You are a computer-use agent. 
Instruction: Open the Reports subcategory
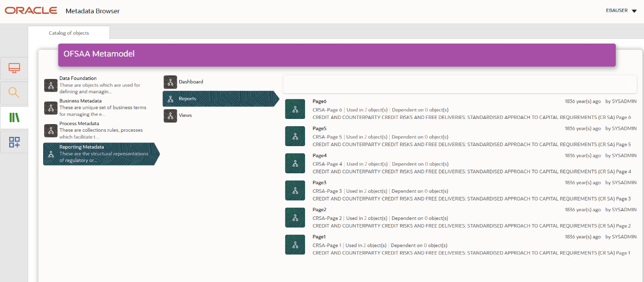coord(220,98)
